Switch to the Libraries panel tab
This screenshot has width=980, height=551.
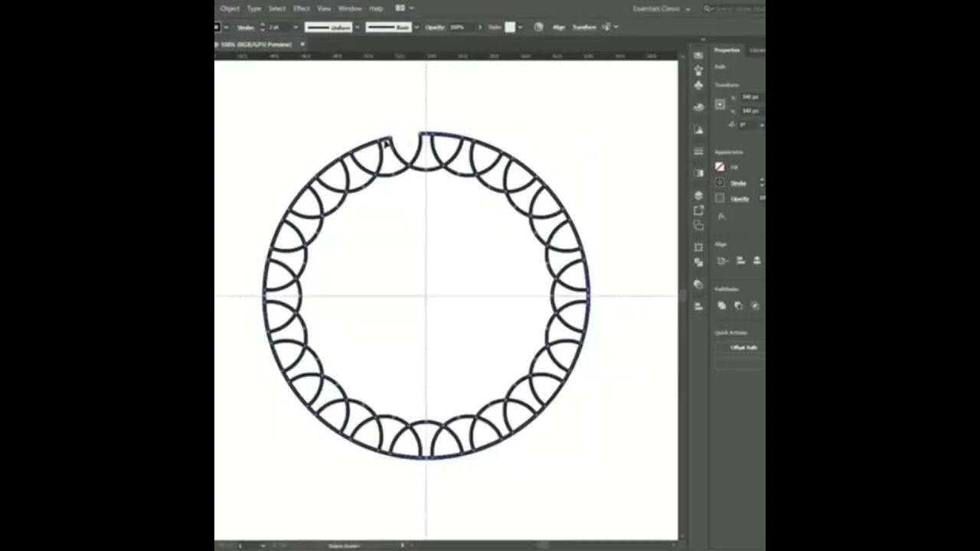click(x=756, y=51)
